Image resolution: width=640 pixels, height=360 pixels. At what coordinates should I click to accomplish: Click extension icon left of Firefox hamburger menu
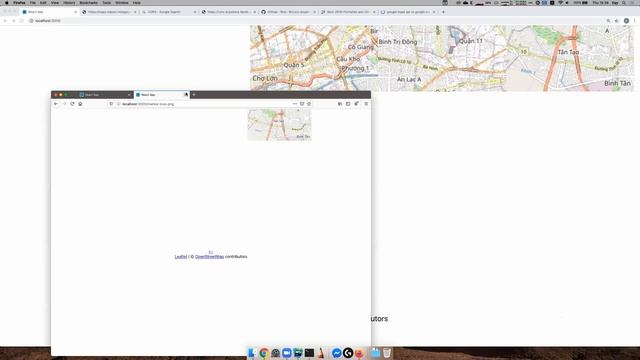[357, 104]
